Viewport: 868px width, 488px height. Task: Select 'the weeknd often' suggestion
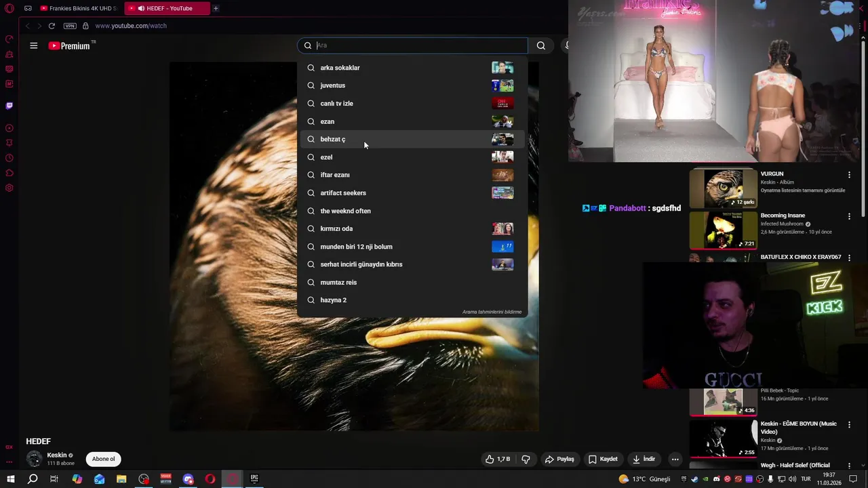click(412, 211)
